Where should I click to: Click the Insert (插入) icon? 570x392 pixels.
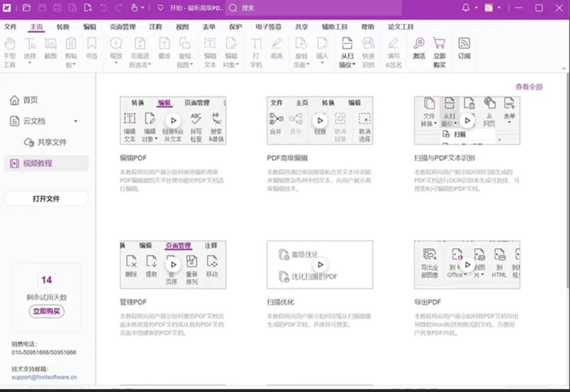point(322,44)
